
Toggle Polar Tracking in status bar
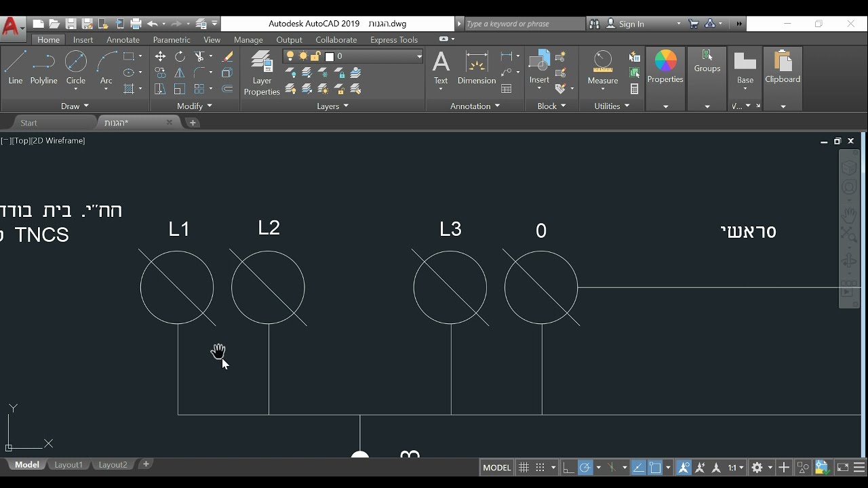coord(585,468)
